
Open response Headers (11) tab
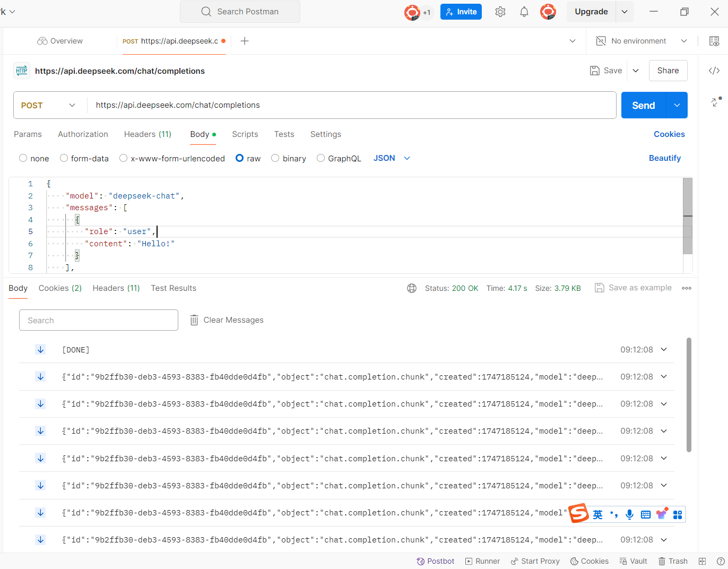point(116,288)
